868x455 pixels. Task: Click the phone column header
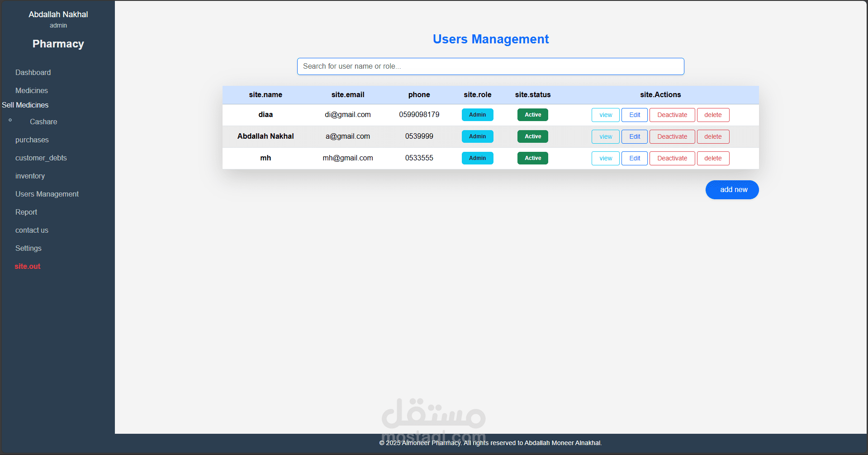(x=419, y=94)
